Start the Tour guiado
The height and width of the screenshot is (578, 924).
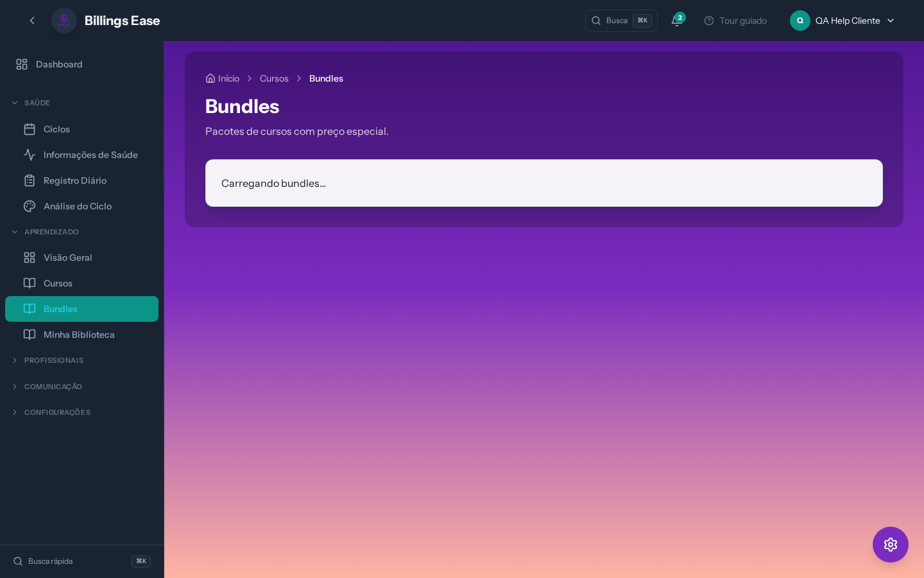tap(735, 21)
